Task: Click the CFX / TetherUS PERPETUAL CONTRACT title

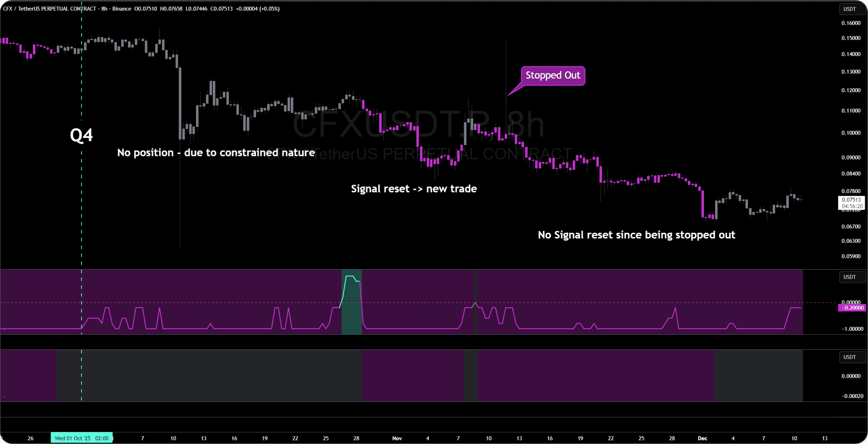Action: click(50, 9)
